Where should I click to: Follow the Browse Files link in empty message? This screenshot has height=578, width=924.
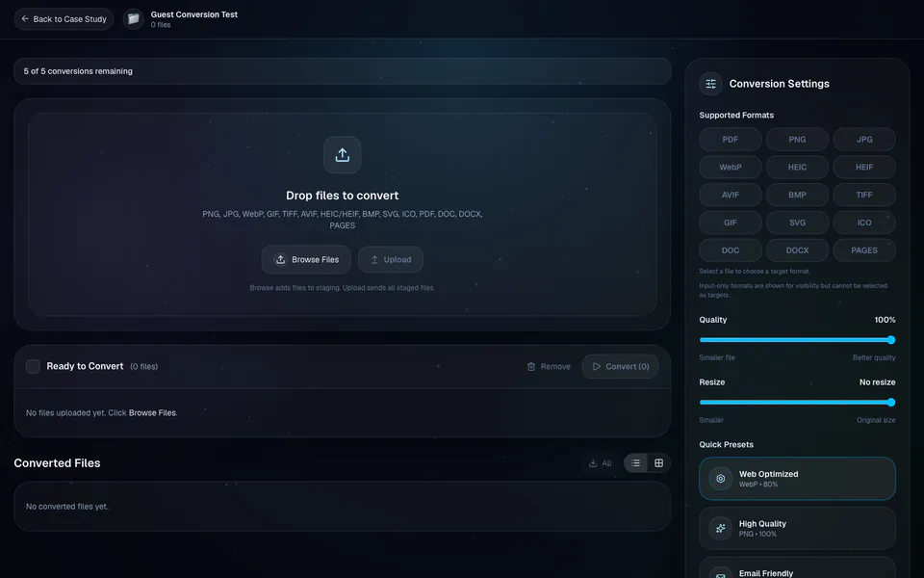152,413
